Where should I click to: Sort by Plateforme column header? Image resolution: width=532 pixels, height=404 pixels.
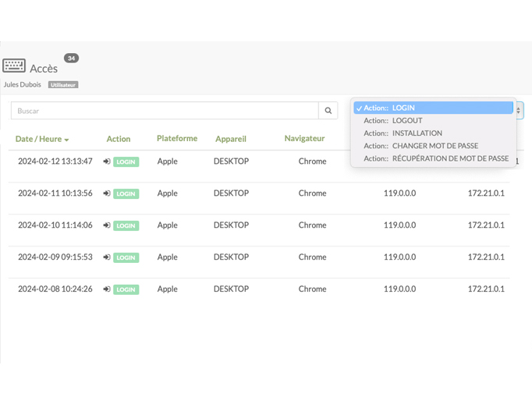click(x=177, y=138)
